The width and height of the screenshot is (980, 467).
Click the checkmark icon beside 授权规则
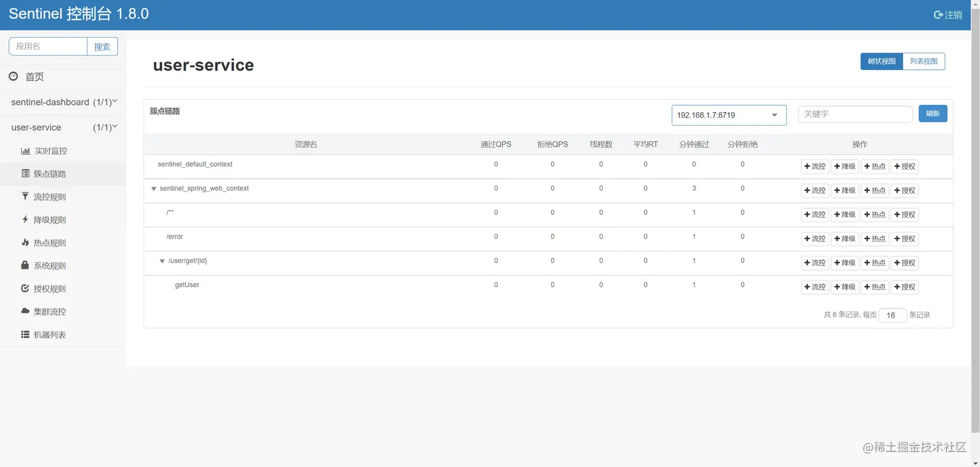[x=25, y=288]
